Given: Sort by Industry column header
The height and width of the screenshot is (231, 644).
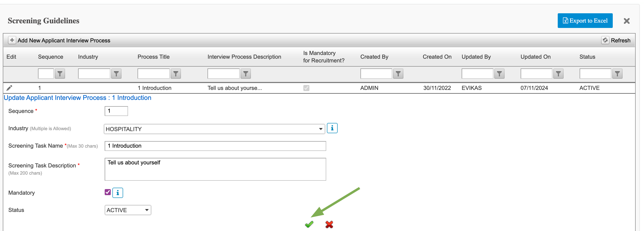Looking at the screenshot, I should pyautogui.click(x=88, y=57).
